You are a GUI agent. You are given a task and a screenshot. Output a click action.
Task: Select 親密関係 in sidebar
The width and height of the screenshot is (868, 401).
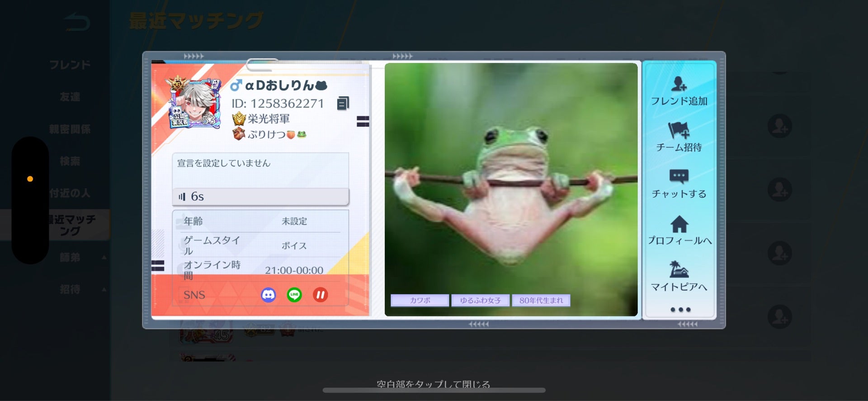point(70,129)
